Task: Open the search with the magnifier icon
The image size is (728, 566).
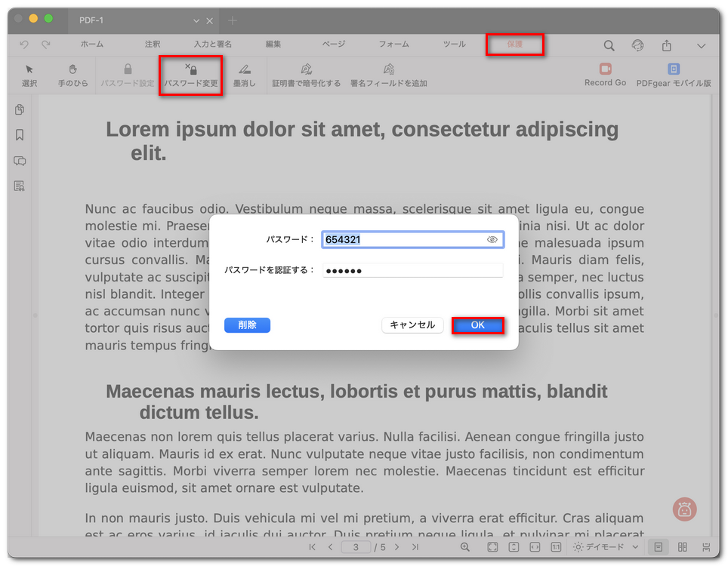Action: point(609,45)
